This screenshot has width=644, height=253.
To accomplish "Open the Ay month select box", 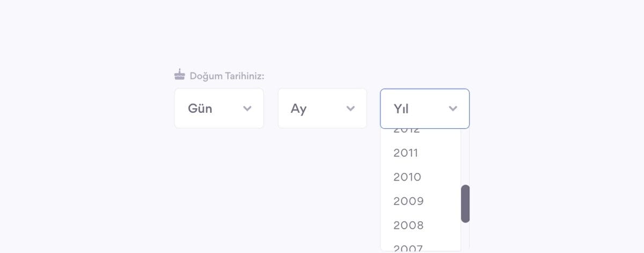I will [322, 109].
